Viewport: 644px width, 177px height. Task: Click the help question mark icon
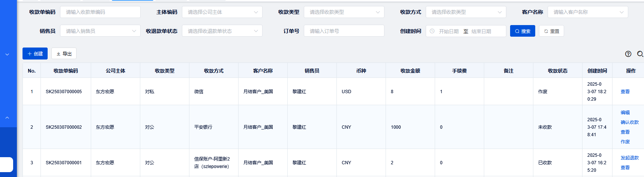coord(628,54)
